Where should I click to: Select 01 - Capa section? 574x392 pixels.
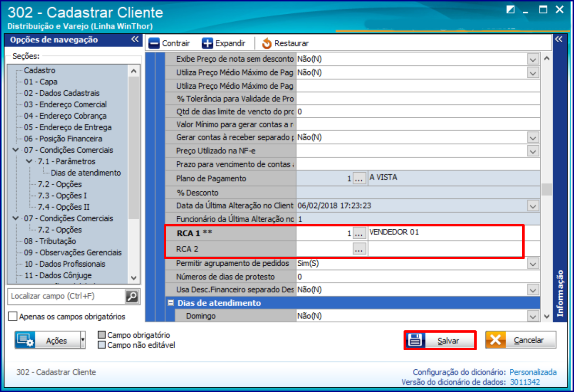point(41,82)
